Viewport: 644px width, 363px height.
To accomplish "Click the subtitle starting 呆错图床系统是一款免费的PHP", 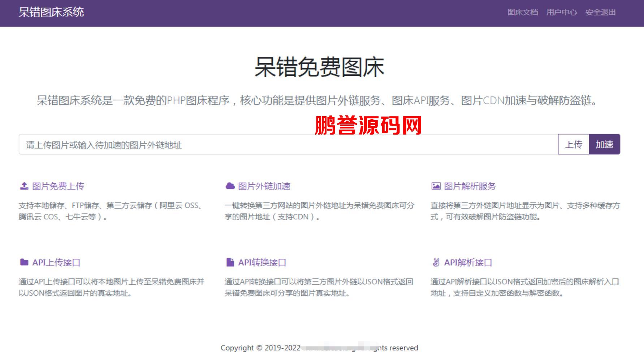I will 316,100.
